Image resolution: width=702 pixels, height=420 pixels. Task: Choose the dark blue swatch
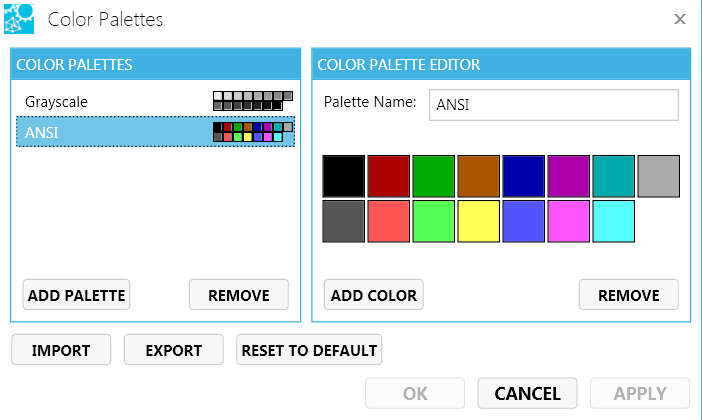(x=523, y=176)
